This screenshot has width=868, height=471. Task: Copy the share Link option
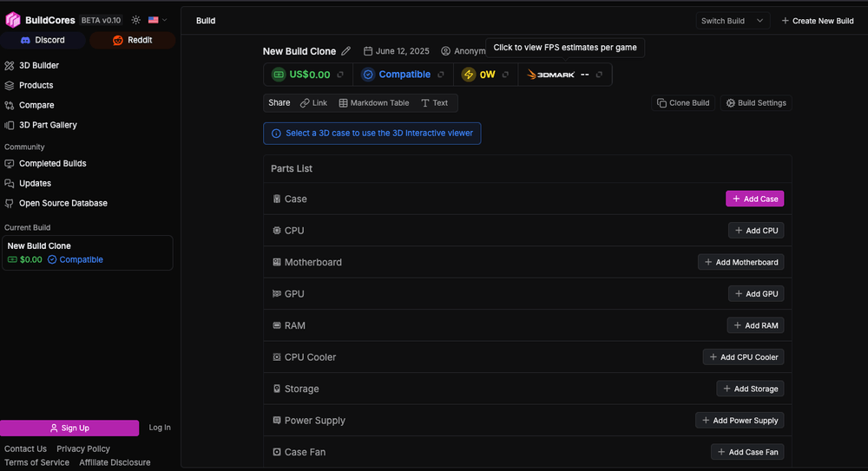coord(313,103)
